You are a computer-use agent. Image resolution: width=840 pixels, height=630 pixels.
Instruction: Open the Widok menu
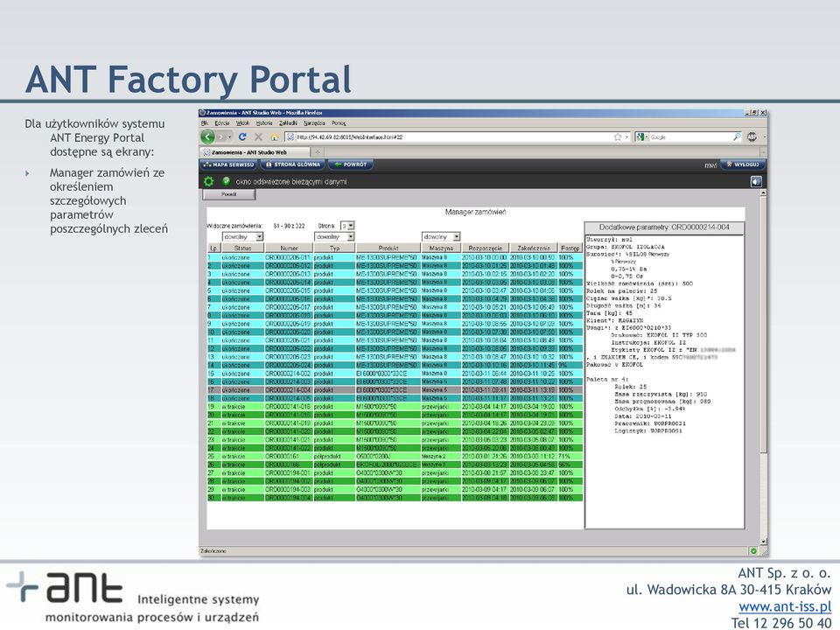pos(242,122)
